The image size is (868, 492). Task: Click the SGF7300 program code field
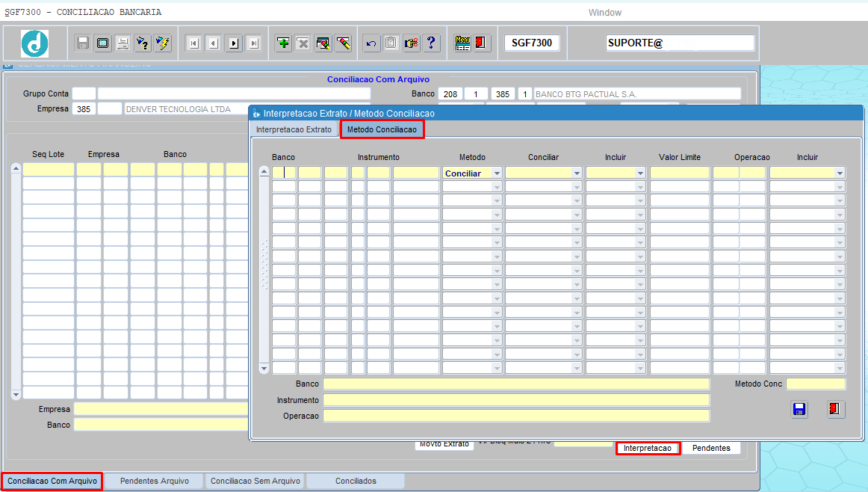(532, 43)
